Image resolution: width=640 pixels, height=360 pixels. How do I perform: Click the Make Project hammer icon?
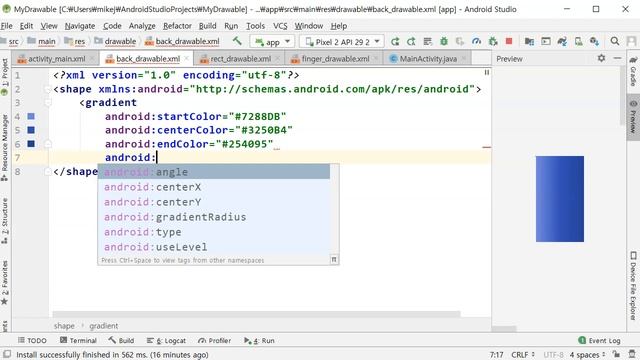click(237, 41)
